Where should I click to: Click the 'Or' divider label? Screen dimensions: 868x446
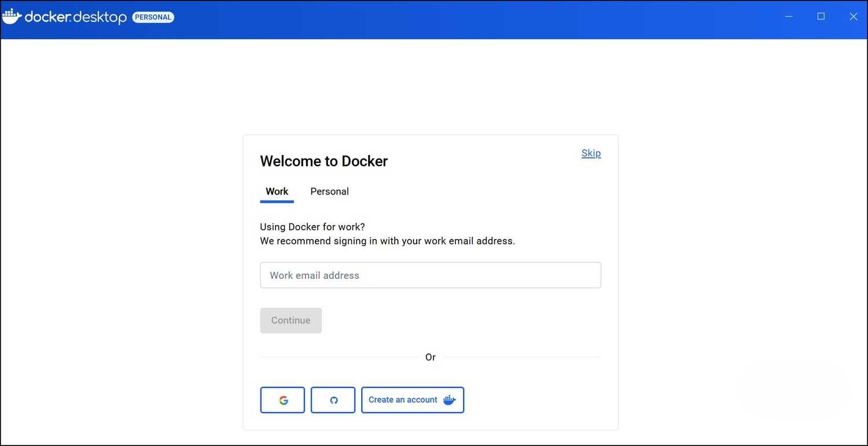click(x=430, y=357)
